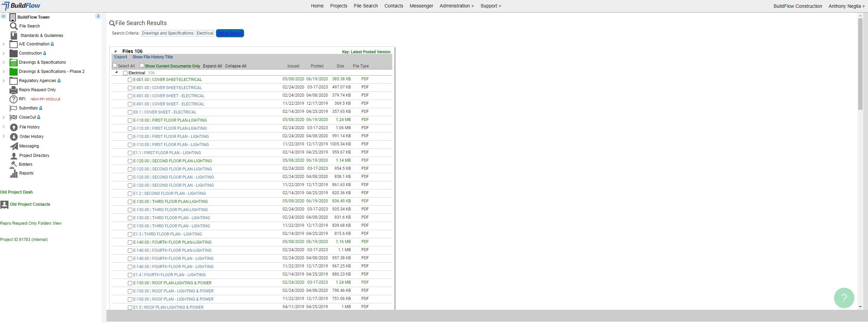Enable Show Current Documents Only checkbox

pos(142,65)
